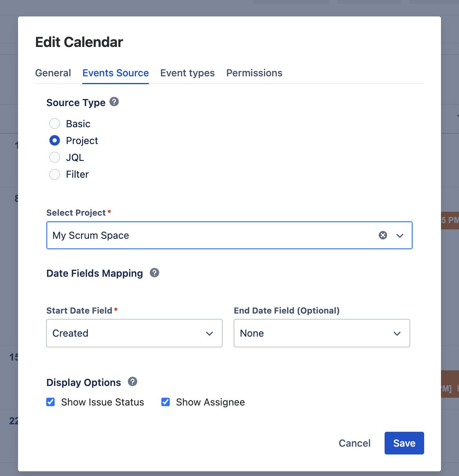Switch source type to Filter

coord(54,174)
